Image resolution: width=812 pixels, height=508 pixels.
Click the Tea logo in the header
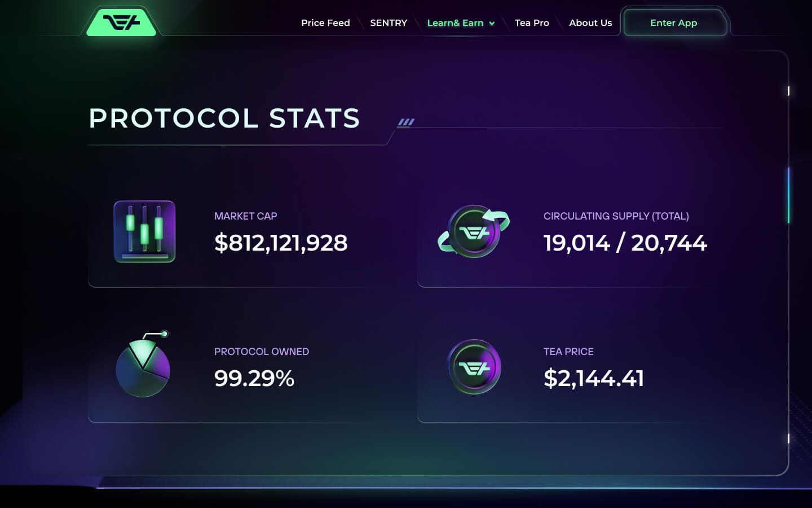(x=121, y=23)
